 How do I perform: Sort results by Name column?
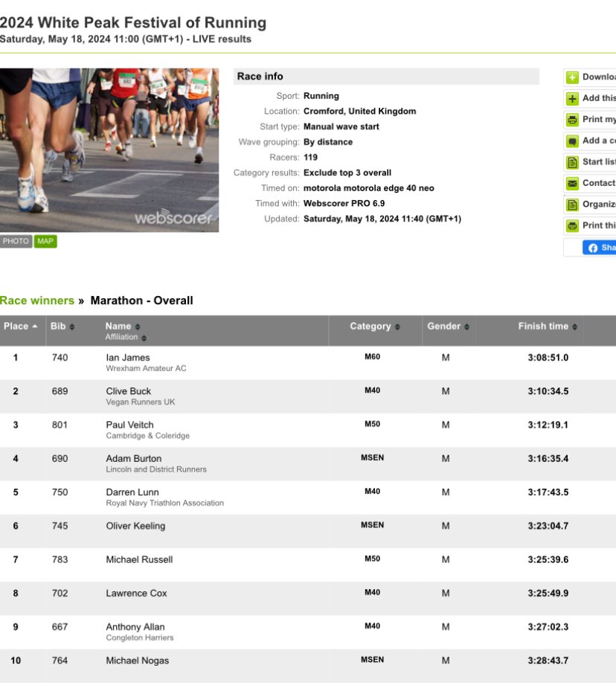pyautogui.click(x=123, y=326)
